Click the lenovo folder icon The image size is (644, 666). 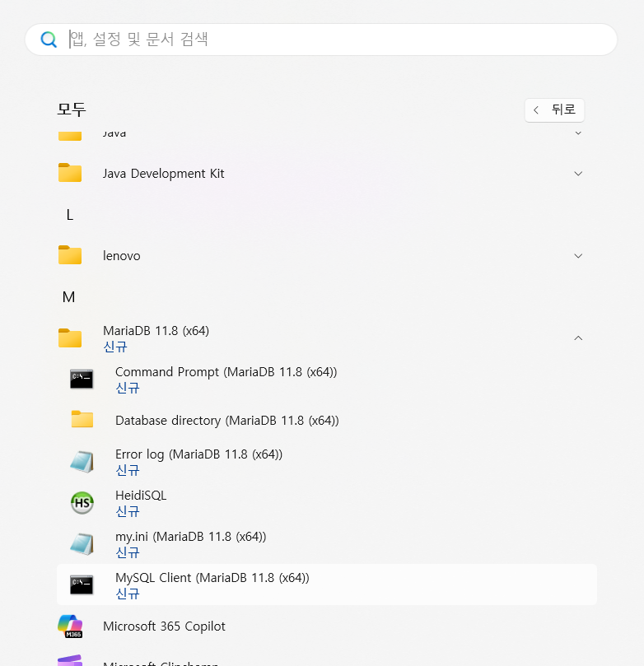coord(70,255)
